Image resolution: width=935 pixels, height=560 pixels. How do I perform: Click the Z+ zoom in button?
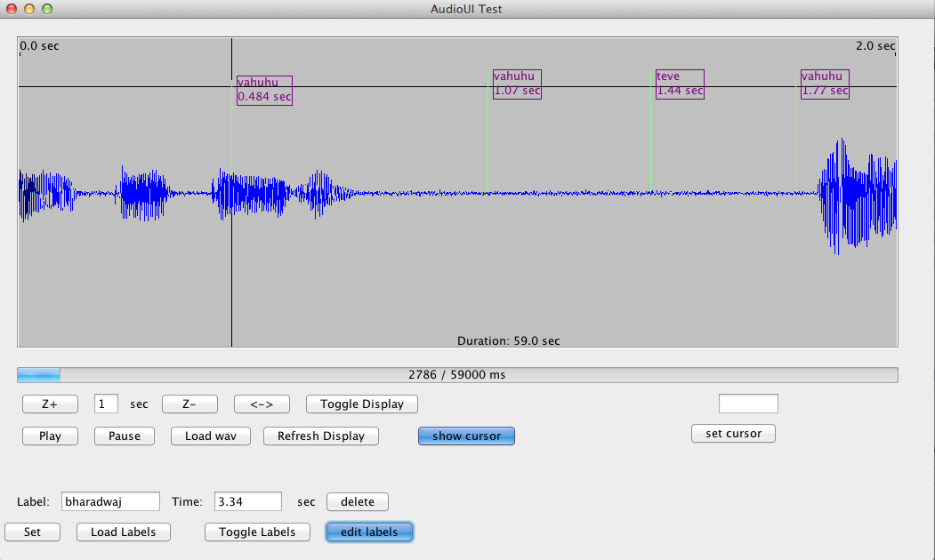point(50,404)
